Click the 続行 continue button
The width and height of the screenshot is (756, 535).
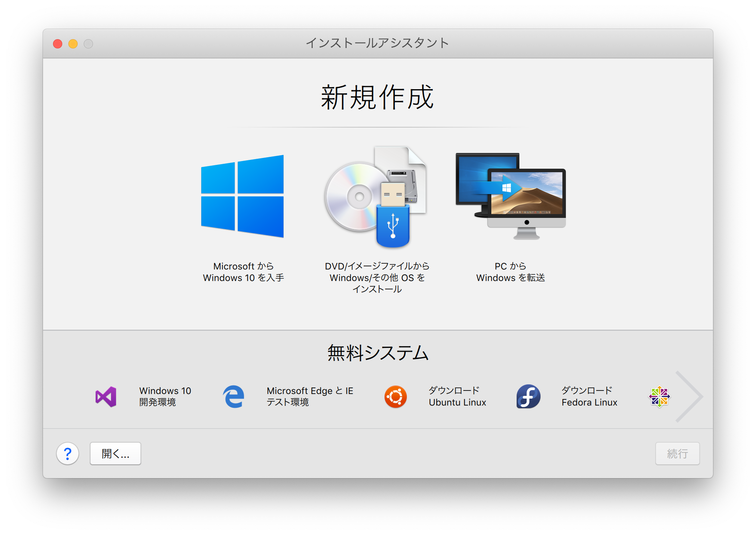[677, 454]
